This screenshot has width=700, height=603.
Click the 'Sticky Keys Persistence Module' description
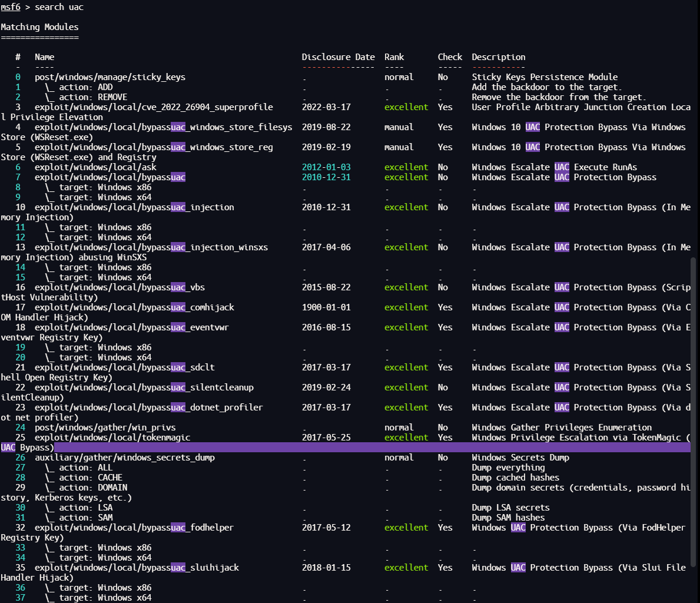[x=545, y=77]
